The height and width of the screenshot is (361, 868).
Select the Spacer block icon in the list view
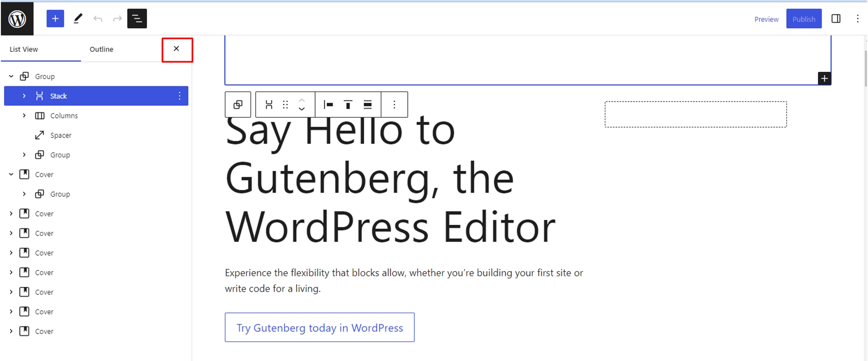click(x=40, y=135)
